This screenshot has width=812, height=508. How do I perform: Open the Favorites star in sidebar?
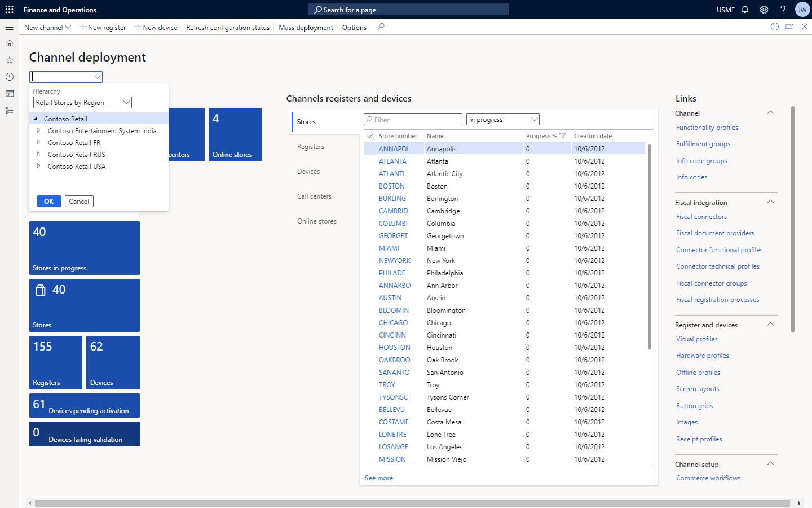[x=10, y=60]
